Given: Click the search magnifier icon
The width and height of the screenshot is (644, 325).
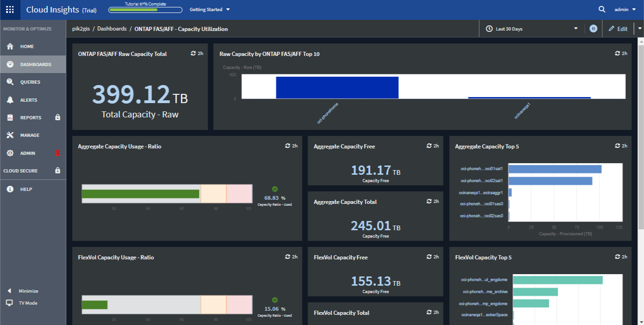Looking at the screenshot, I should click(602, 9).
